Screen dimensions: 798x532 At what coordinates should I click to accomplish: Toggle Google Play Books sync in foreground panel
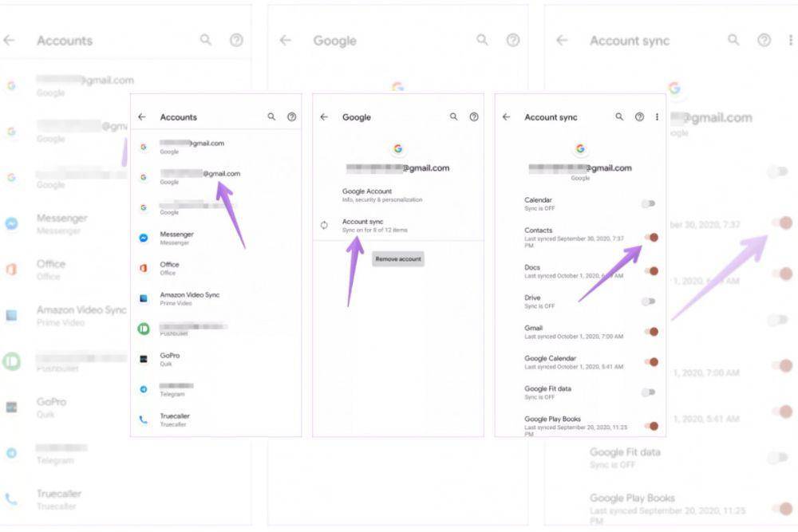651,426
